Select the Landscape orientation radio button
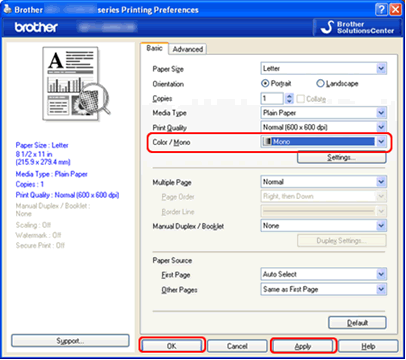Image resolution: width=406 pixels, height=360 pixels. (x=320, y=83)
